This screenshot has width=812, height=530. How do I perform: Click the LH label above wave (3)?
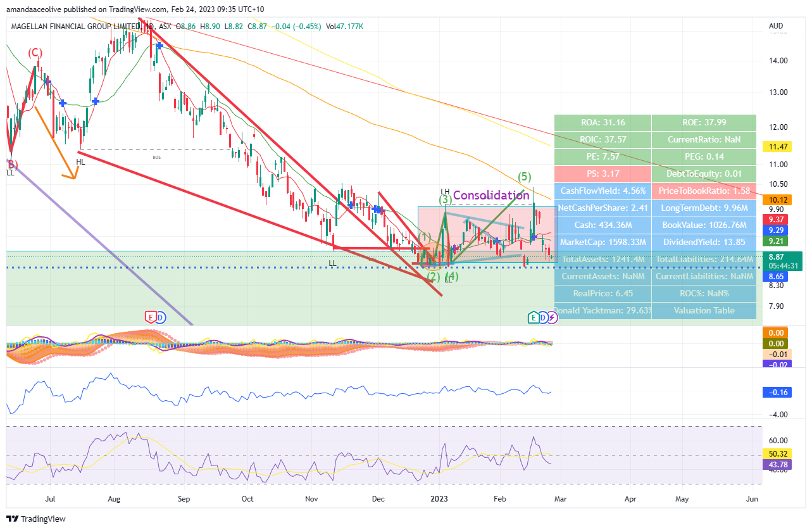pyautogui.click(x=446, y=191)
